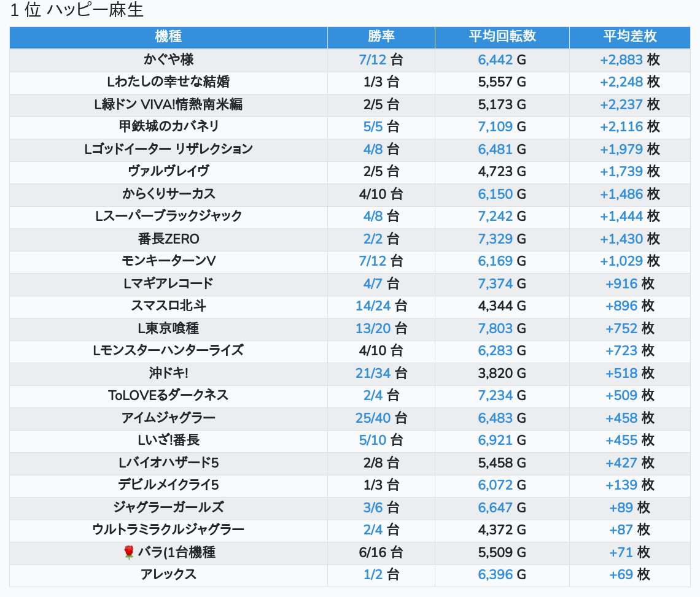Select the 番長ZERO row name
Screen dimensions: 700x597
point(169,239)
